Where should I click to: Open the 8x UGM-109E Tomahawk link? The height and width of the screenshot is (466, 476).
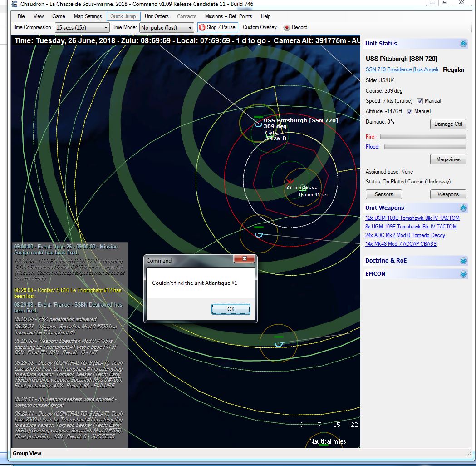point(411,227)
